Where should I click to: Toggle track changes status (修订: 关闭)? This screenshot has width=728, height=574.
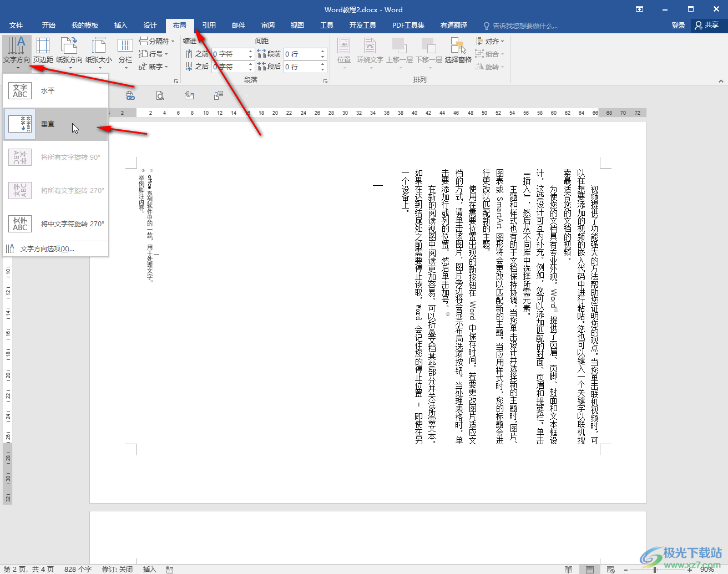tap(117, 570)
